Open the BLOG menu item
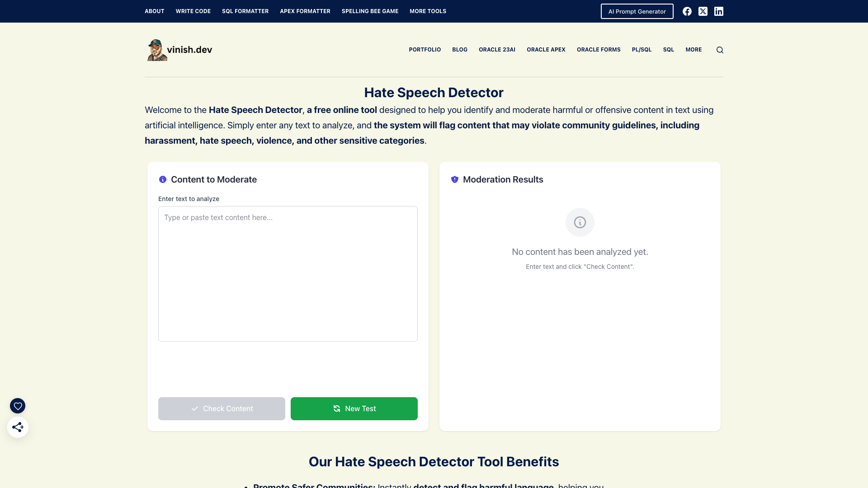This screenshot has height=488, width=868. point(460,50)
